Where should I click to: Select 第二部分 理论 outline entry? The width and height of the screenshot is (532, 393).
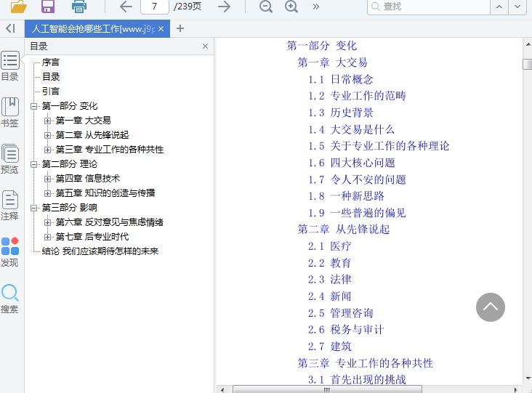click(70, 164)
